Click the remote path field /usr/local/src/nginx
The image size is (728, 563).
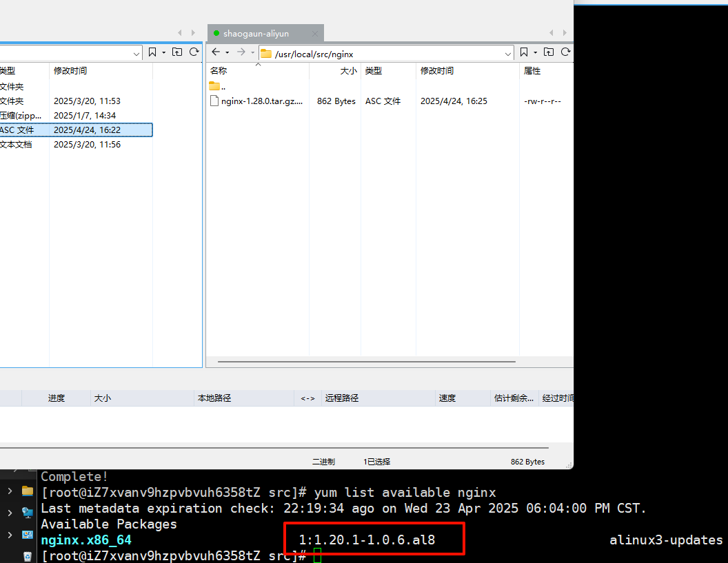pyautogui.click(x=386, y=54)
